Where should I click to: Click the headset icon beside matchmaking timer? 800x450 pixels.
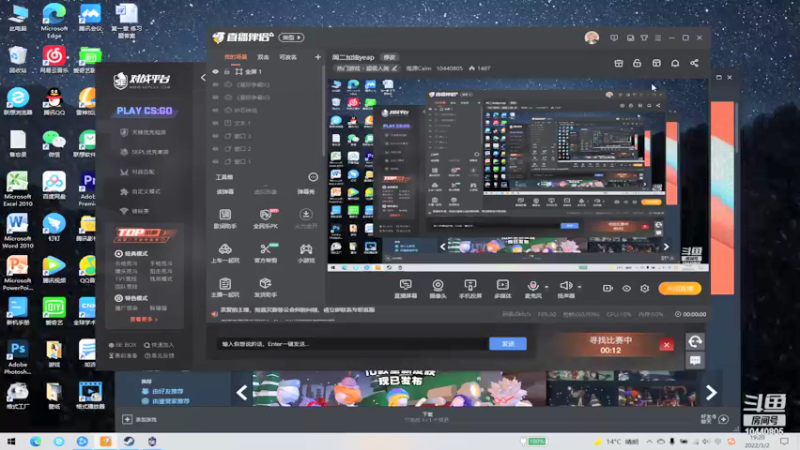[x=695, y=341]
